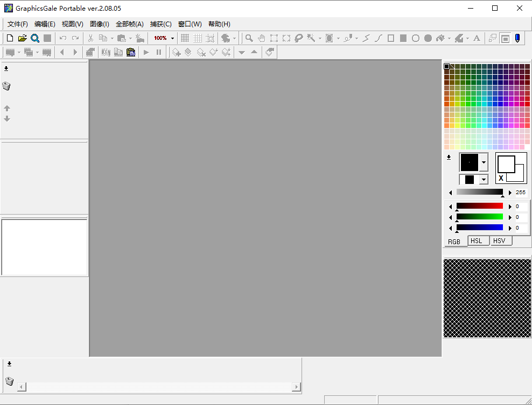Click the magnifier zoom tool
This screenshot has height=405, width=532.
pyautogui.click(x=249, y=38)
